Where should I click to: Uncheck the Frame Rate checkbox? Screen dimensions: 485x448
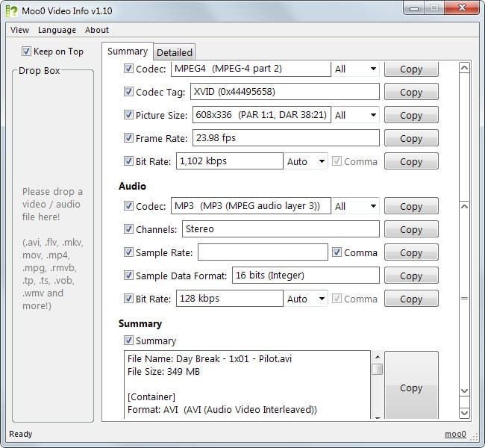128,138
